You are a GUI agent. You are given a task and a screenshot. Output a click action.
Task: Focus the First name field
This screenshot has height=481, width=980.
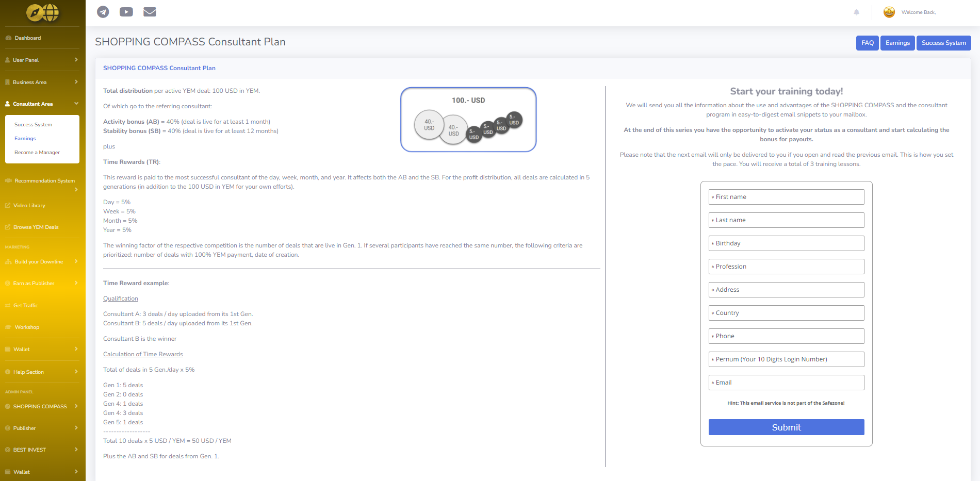786,197
